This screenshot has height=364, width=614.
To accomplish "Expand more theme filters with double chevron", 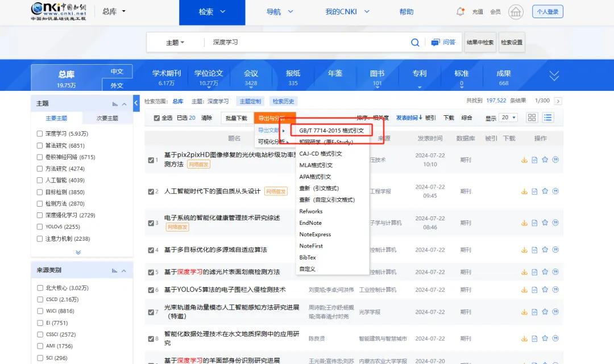I will [78, 252].
